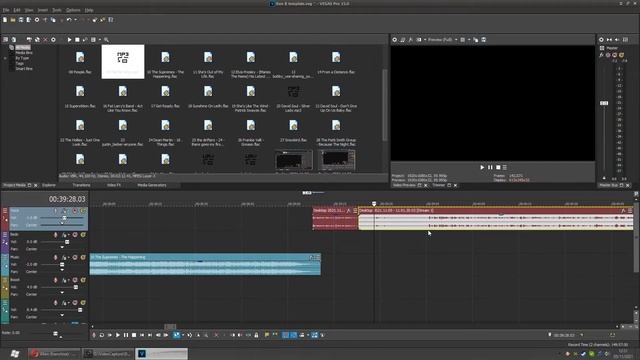Open Master Bus audio properties gear
Image resolution: width=640 pixels, height=360 pixels.
click(601, 40)
